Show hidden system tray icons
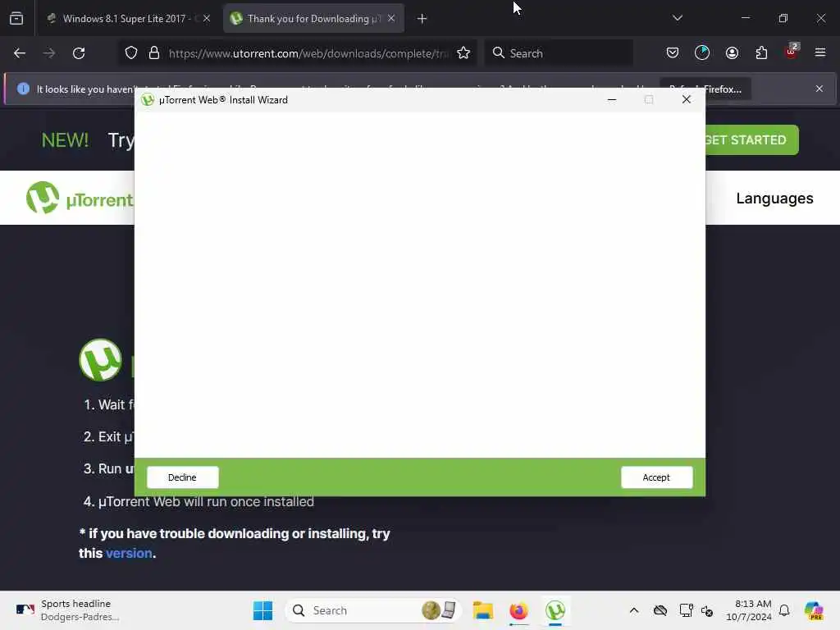840x630 pixels. pos(634,610)
